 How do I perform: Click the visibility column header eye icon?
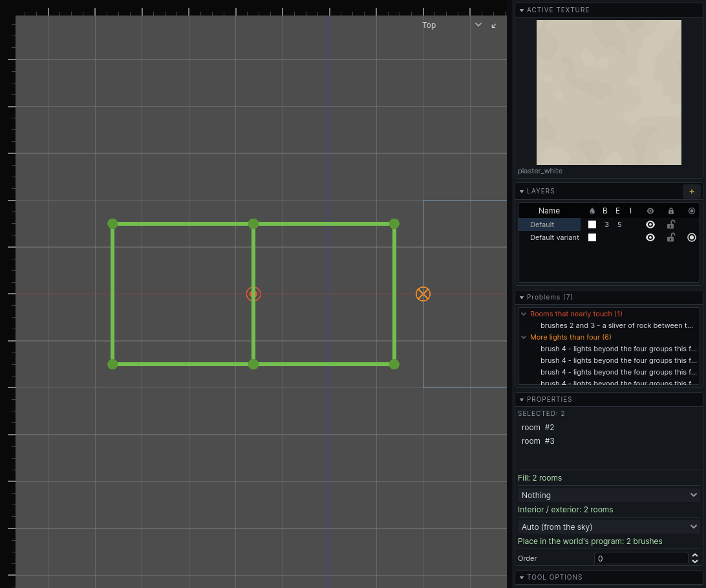pos(650,211)
